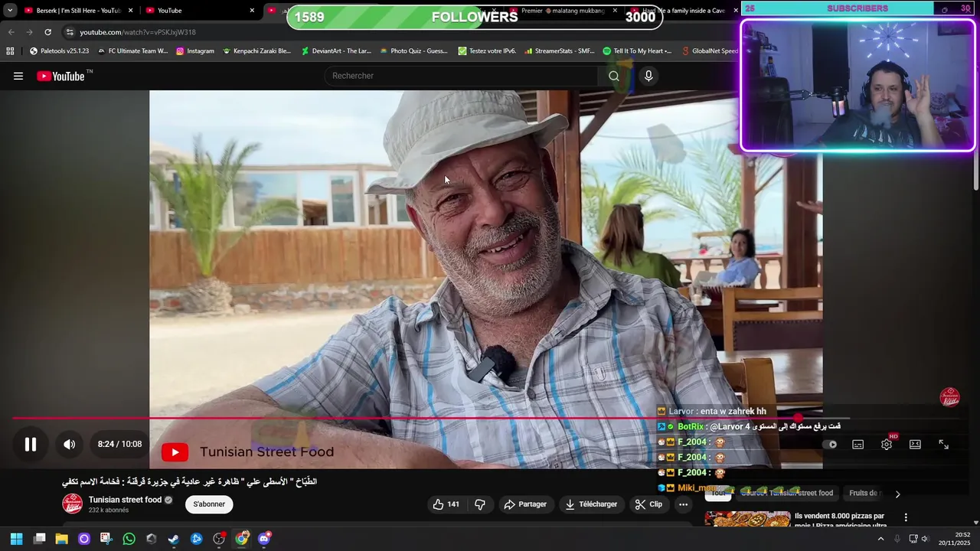
Task: Open more actions three-dot menu below the video
Action: [x=684, y=504]
